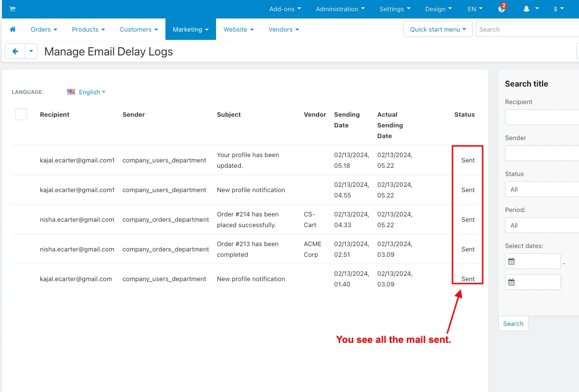This screenshot has width=579, height=392.
Task: Click the Actual Sending Date column header
Action: [x=390, y=125]
